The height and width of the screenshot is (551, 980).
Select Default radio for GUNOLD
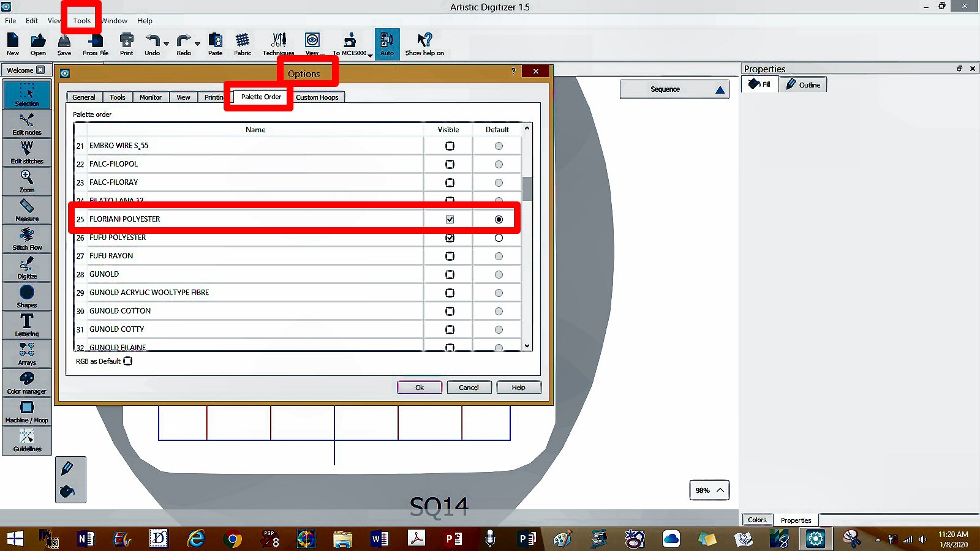(x=499, y=274)
